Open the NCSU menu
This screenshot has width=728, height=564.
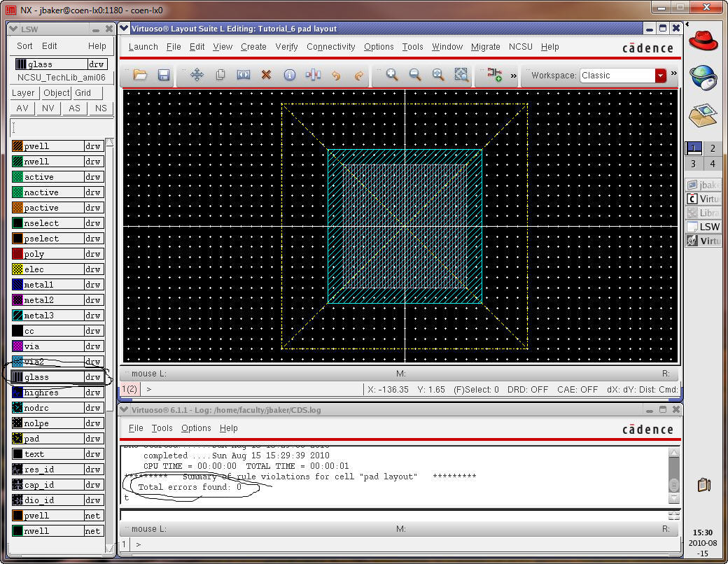(520, 47)
